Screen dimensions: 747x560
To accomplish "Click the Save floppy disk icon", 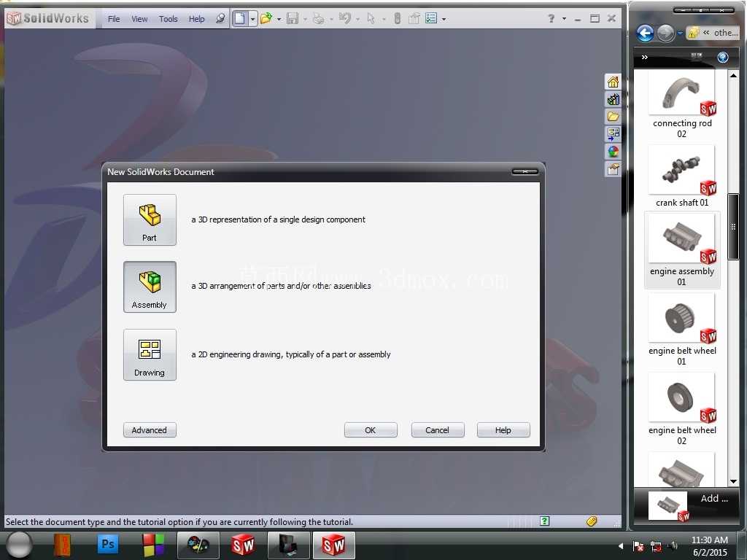I will tap(293, 18).
